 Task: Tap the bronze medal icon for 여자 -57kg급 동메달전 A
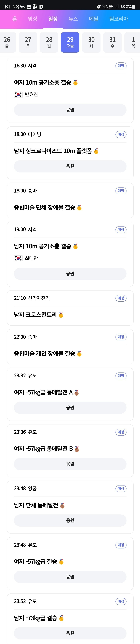77,393
